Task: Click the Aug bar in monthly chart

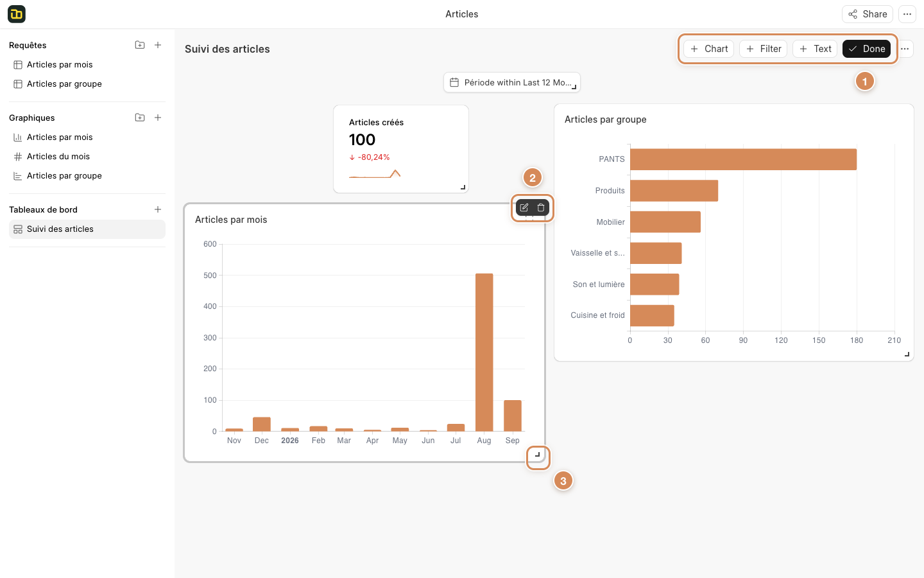Action: pos(484,353)
